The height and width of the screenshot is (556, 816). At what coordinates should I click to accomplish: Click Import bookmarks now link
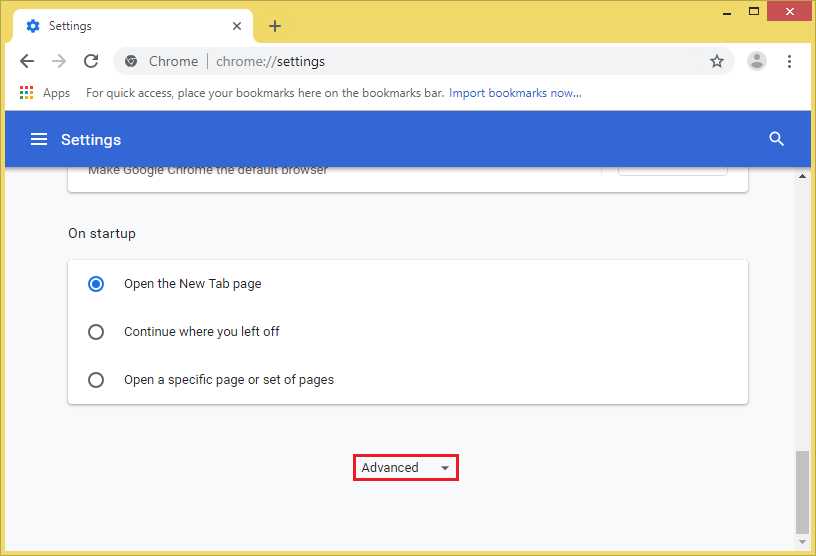click(515, 93)
